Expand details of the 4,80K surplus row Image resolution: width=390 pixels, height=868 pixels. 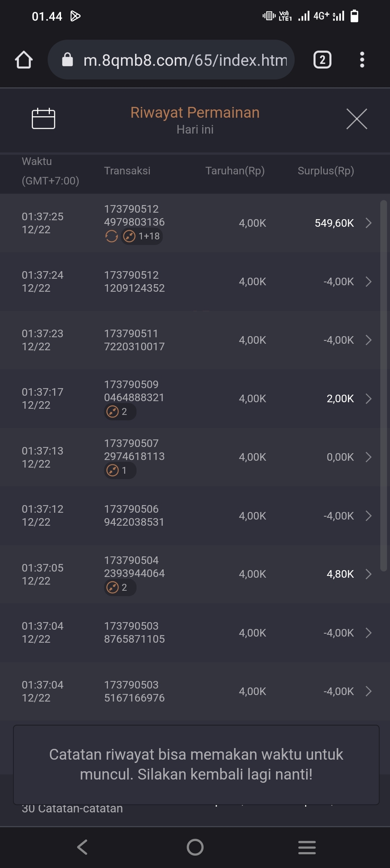(368, 574)
